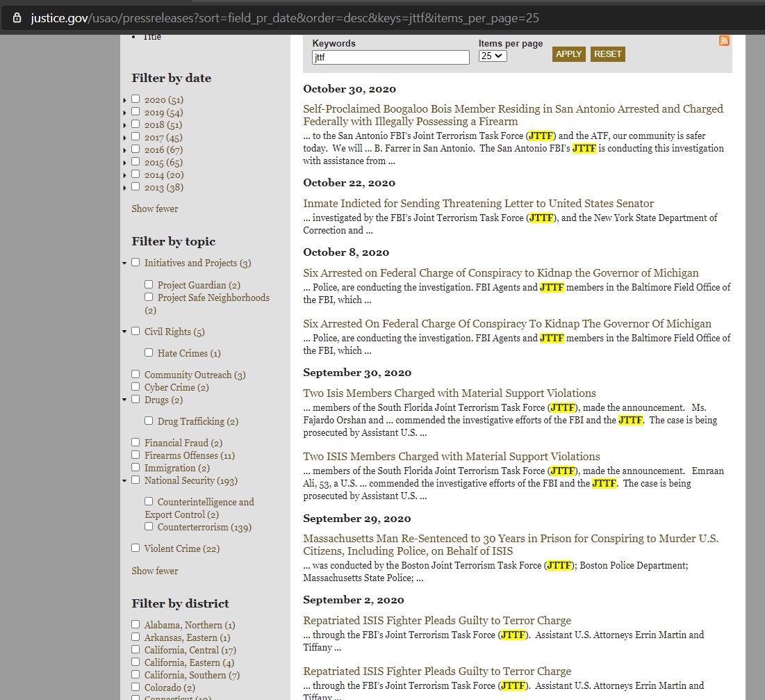This screenshot has width=765, height=700.
Task: Collapse the Drugs group arrow
Action: coord(125,400)
